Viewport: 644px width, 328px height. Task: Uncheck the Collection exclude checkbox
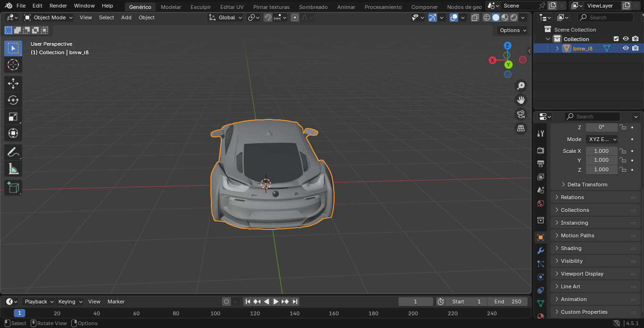coord(616,39)
